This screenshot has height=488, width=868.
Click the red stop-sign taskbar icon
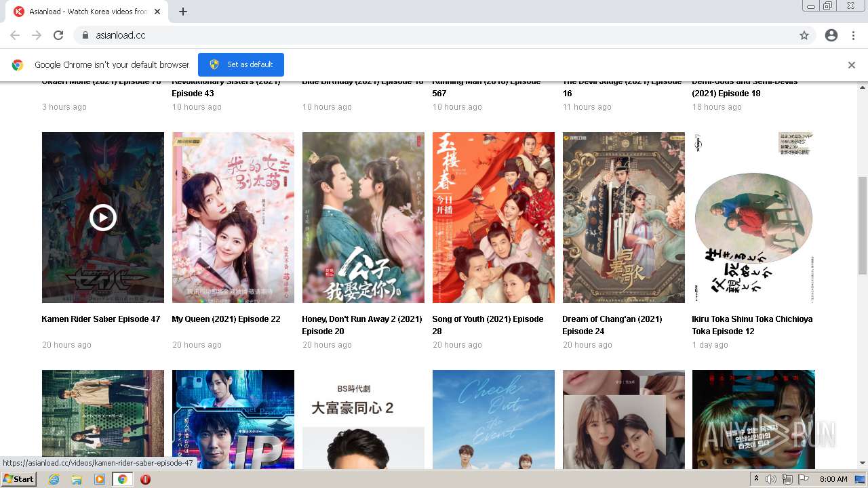click(145, 479)
